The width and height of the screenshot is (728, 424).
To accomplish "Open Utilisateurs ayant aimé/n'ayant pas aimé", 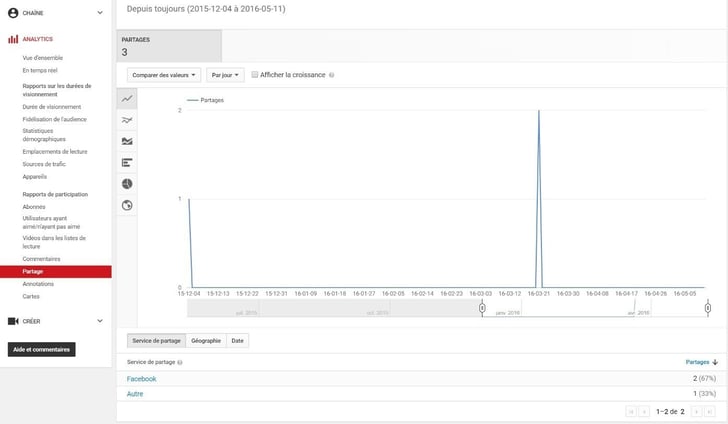I will pos(51,222).
